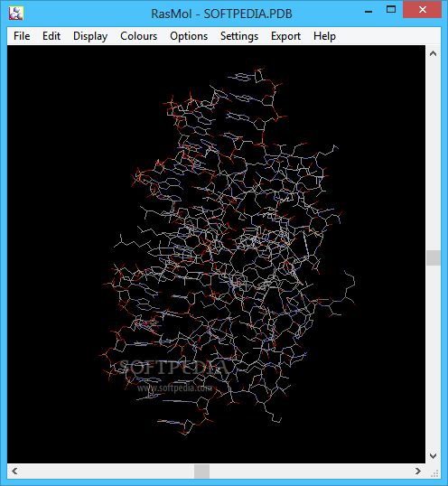This screenshot has width=448, height=486.
Task: Click the horizontal scrollbar thumb
Action: click(201, 472)
